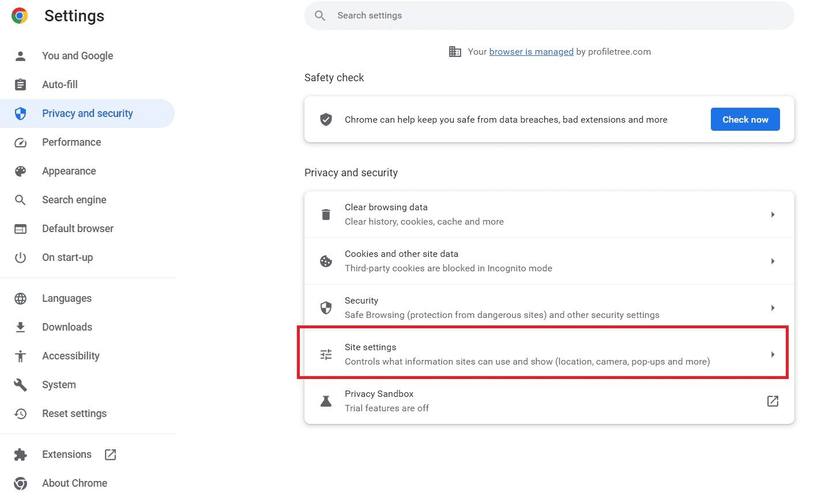Select Privacy and security in sidebar
The height and width of the screenshot is (504, 825).
87,113
